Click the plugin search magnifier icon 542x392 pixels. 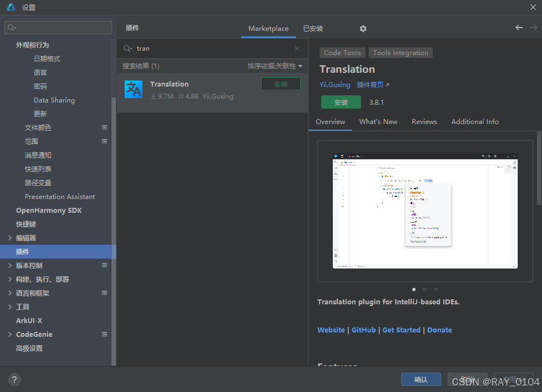pos(127,49)
